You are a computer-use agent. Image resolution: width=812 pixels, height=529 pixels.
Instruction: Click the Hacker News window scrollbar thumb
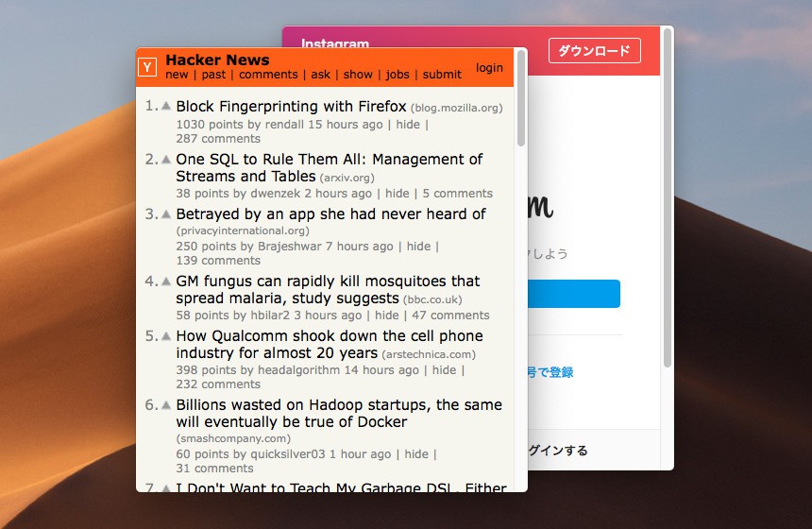pyautogui.click(x=521, y=98)
